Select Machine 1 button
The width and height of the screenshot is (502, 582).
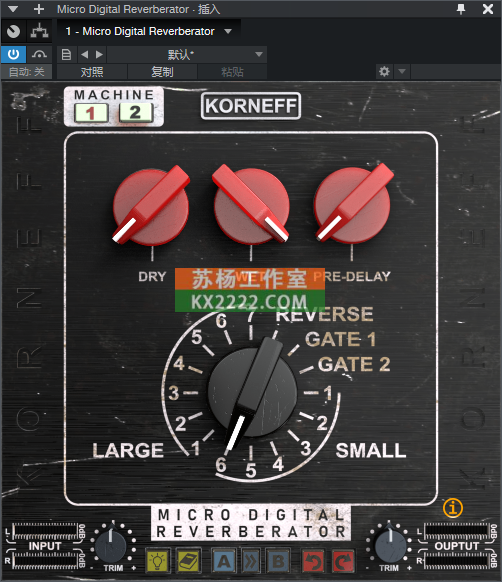pos(91,113)
